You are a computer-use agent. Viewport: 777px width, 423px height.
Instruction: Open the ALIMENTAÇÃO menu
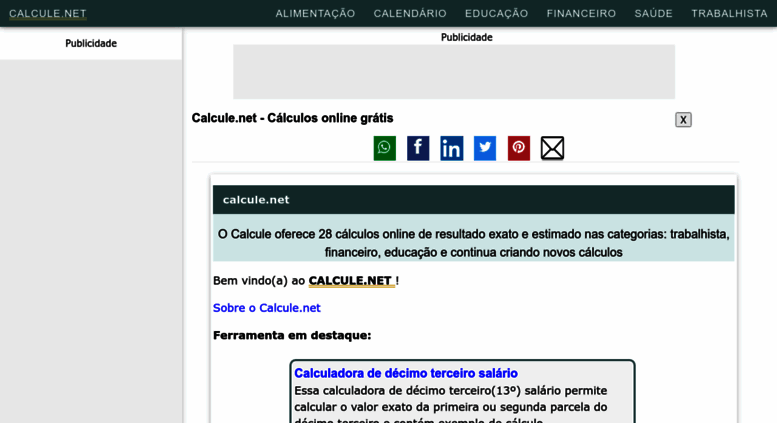[x=315, y=13]
